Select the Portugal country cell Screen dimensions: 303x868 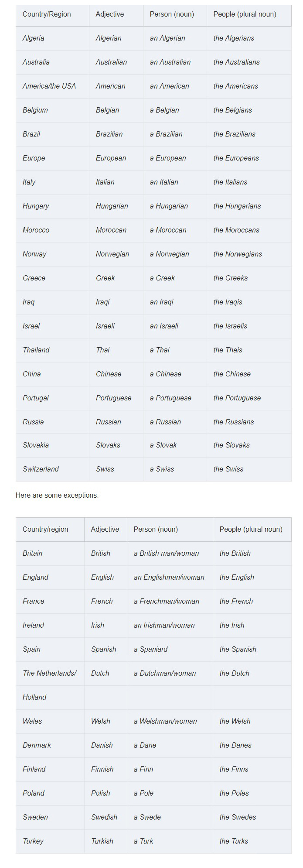pos(52,398)
